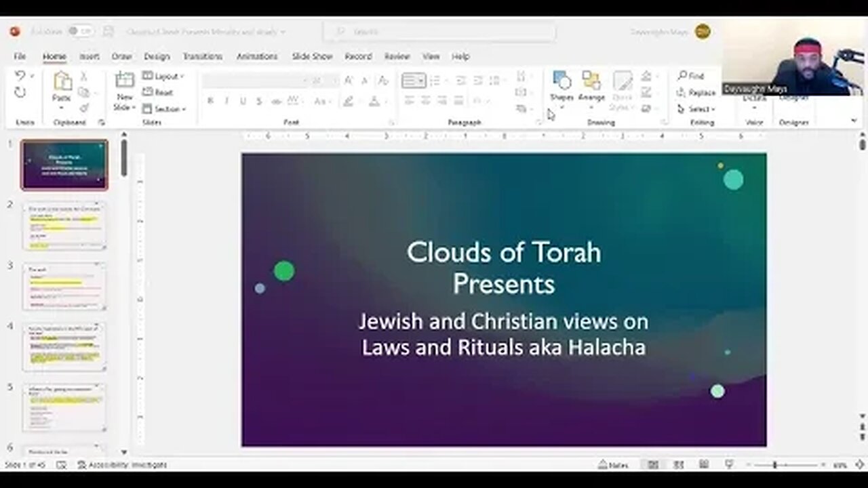Enable Strikethrough text formatting

coord(258,101)
